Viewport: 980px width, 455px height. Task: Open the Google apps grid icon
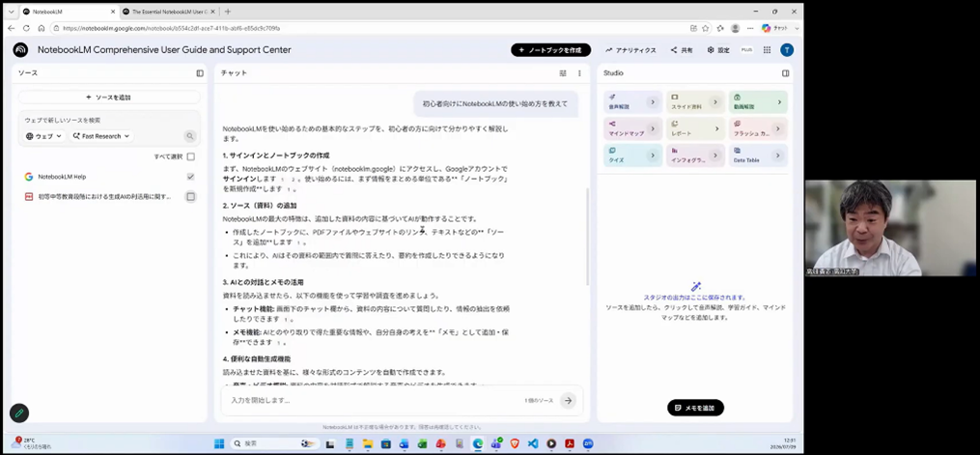pos(767,50)
